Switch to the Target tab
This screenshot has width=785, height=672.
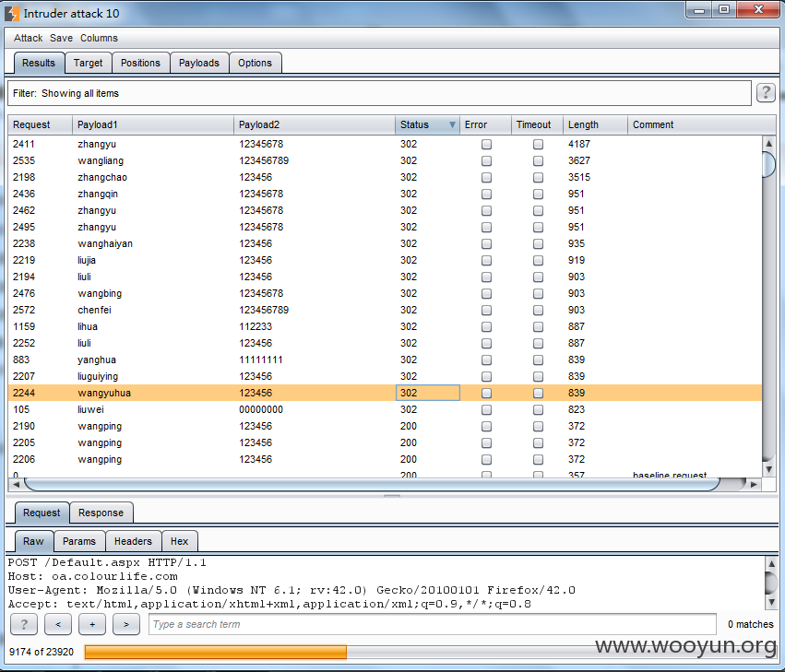pyautogui.click(x=89, y=63)
